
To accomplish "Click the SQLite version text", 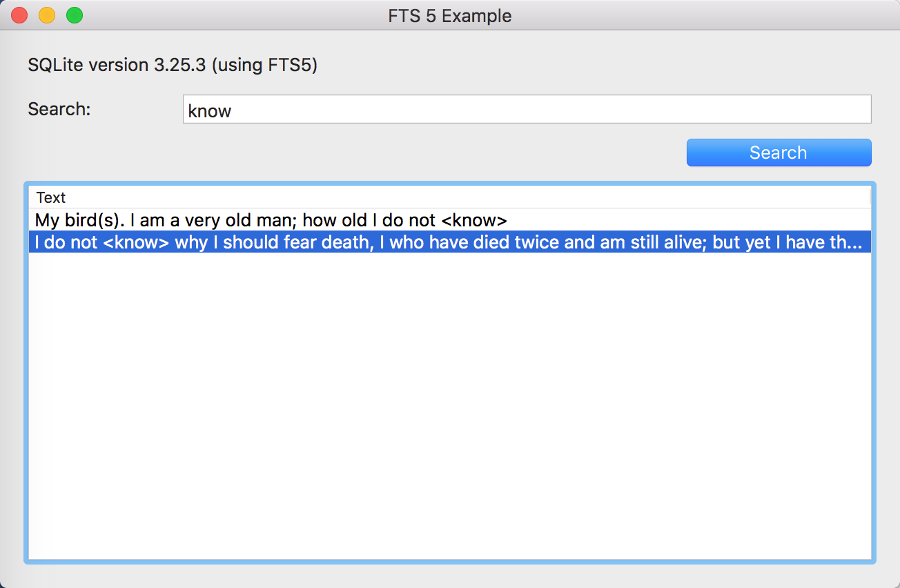I will [171, 64].
